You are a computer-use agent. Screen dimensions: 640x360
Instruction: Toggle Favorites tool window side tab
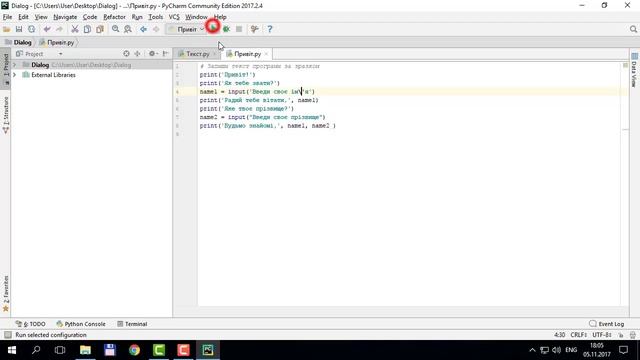click(6, 293)
